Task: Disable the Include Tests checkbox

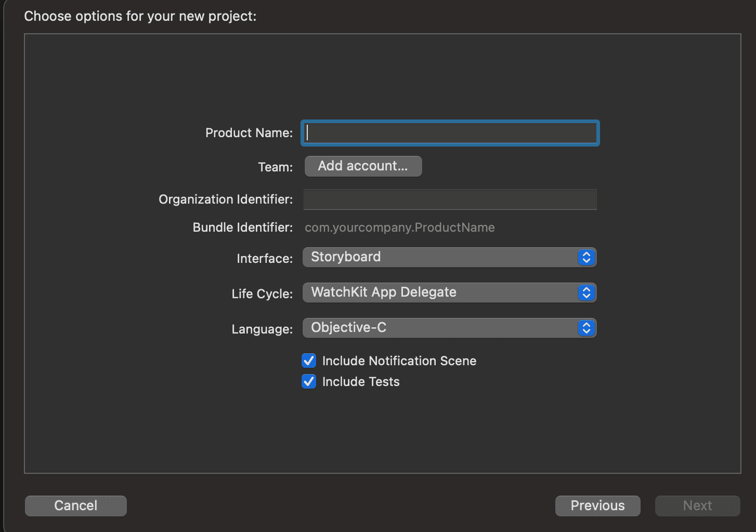Action: (x=309, y=381)
